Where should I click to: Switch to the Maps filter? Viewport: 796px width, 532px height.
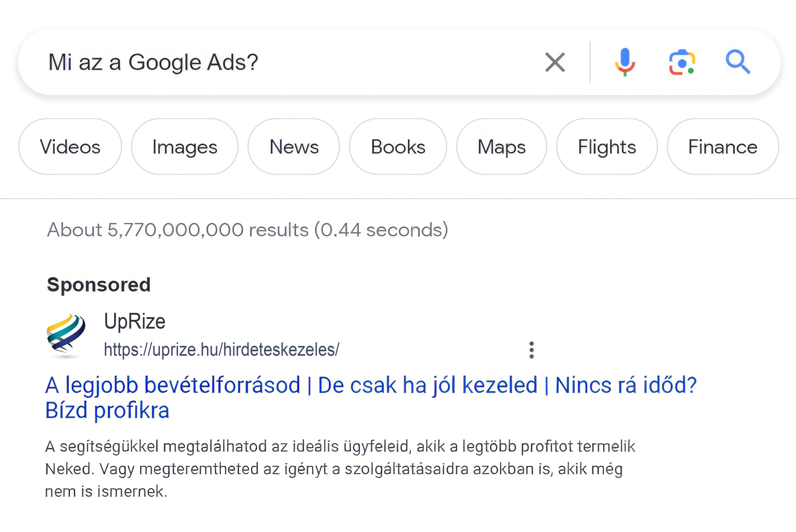tap(502, 146)
